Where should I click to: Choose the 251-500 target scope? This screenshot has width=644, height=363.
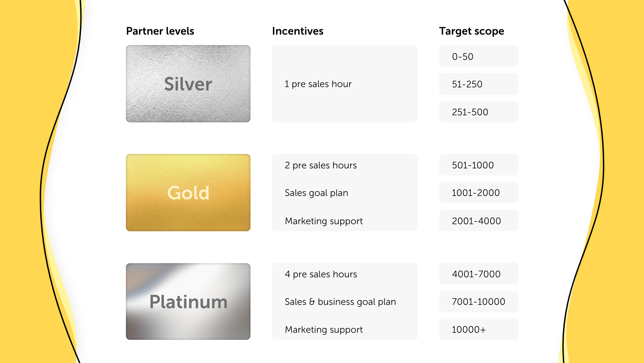pos(478,112)
